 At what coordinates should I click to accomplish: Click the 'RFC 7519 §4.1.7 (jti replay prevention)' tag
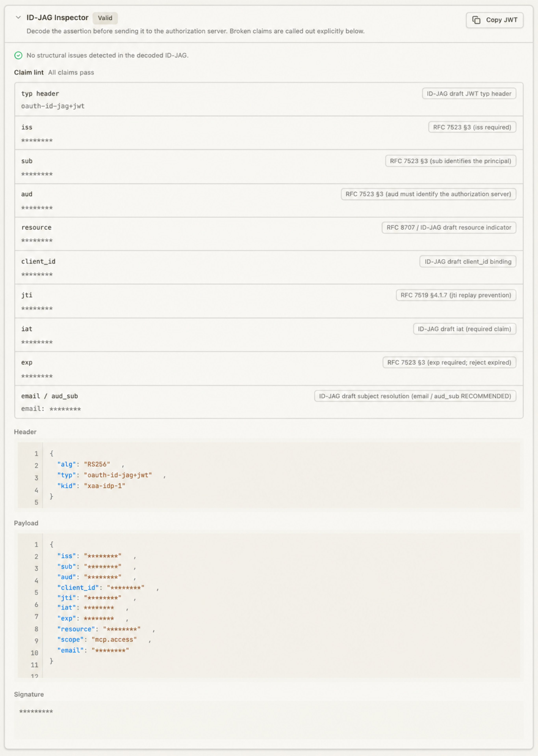(x=456, y=295)
